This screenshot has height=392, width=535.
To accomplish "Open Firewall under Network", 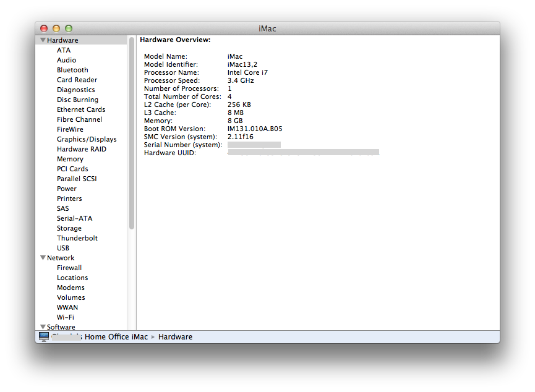I will point(69,268).
